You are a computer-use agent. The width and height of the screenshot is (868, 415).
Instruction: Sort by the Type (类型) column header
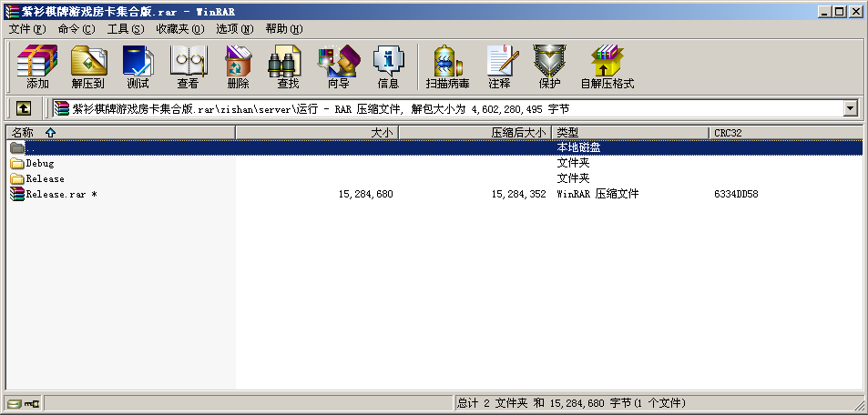coord(630,133)
